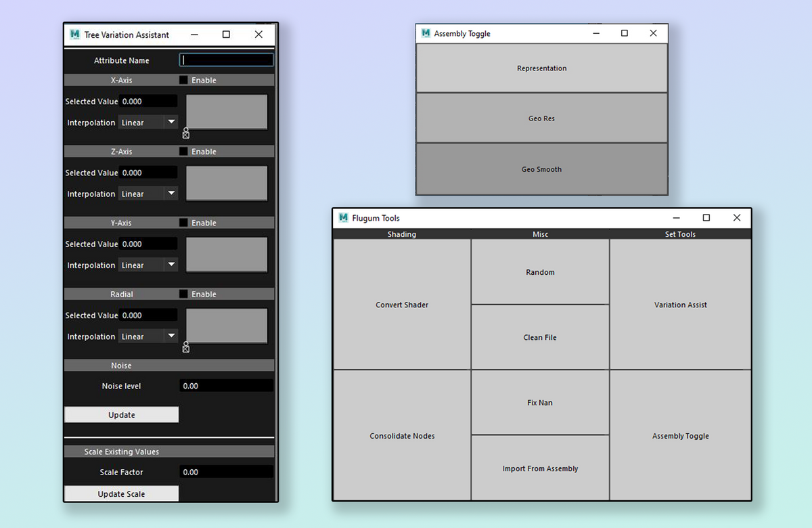Image resolution: width=812 pixels, height=528 pixels.
Task: Select the Set Tools section header
Action: click(x=680, y=234)
